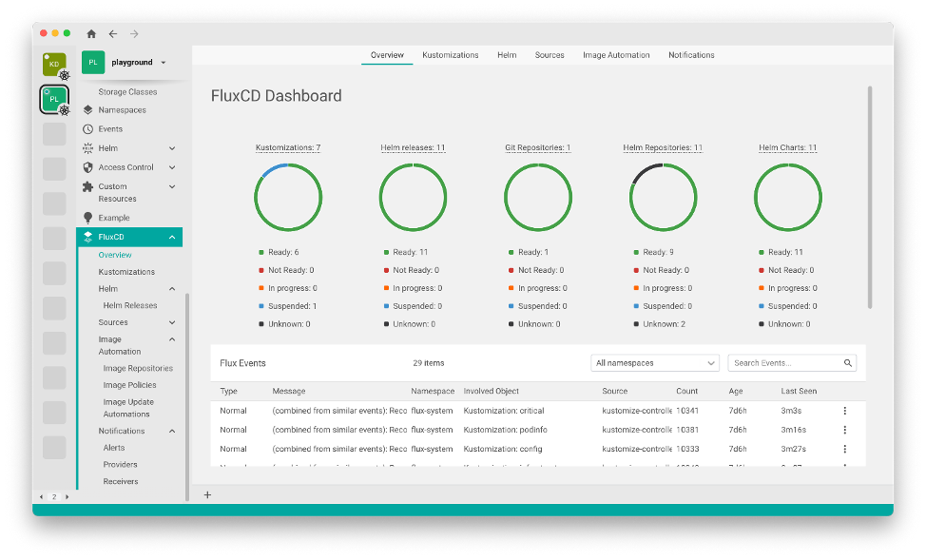This screenshot has height=560, width=926.
Task: Switch to the Sources tab
Action: click(550, 55)
